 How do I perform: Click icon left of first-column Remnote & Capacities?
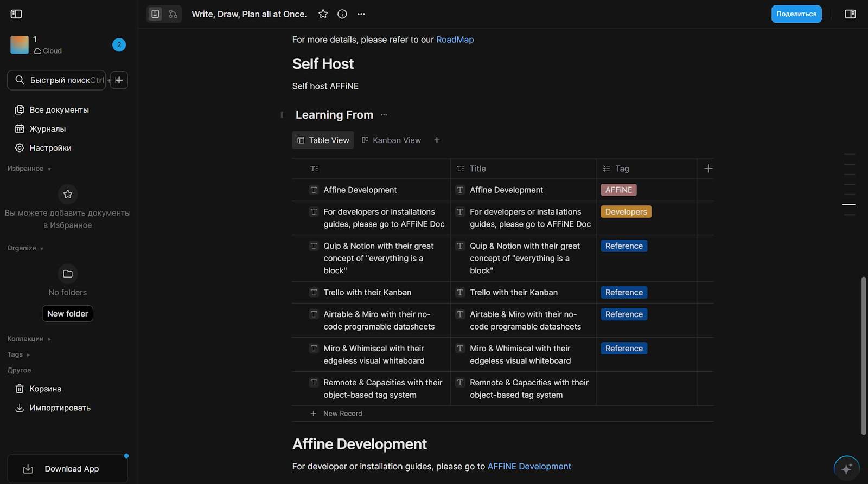[314, 383]
